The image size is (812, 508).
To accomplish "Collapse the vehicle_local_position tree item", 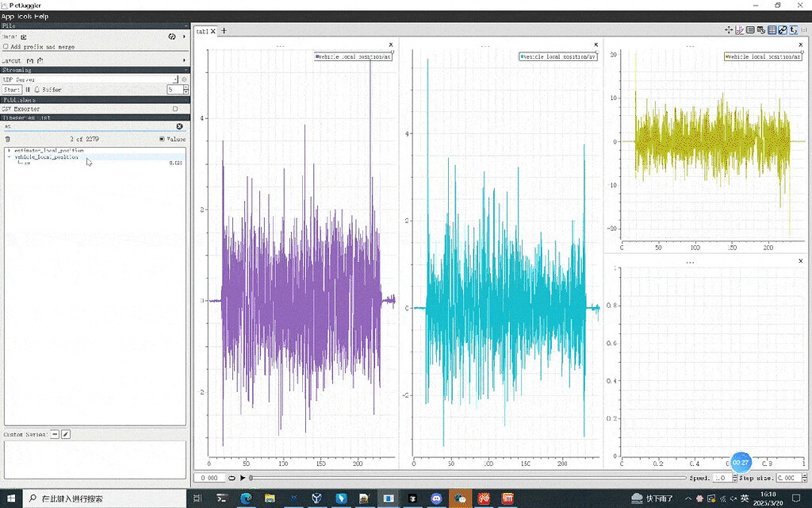I will pos(9,157).
